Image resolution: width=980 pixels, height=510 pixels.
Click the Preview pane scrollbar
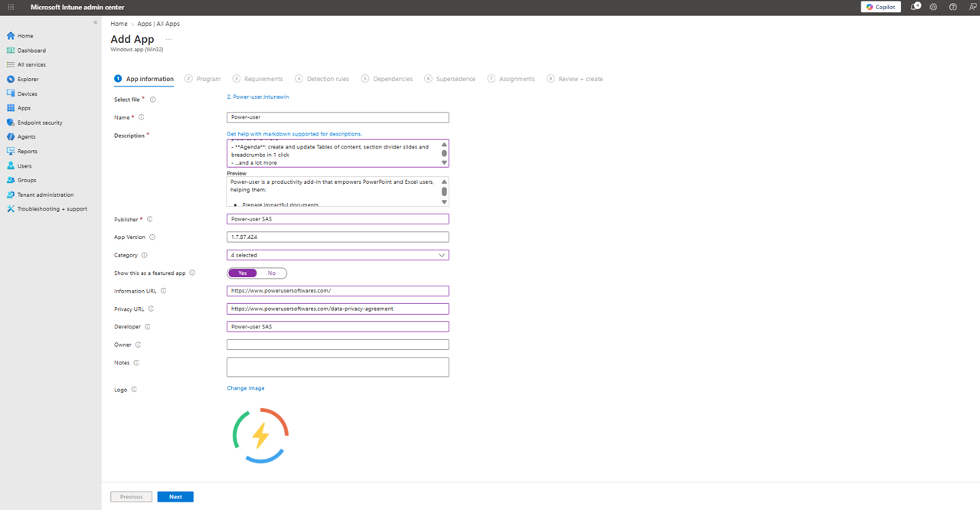444,191
